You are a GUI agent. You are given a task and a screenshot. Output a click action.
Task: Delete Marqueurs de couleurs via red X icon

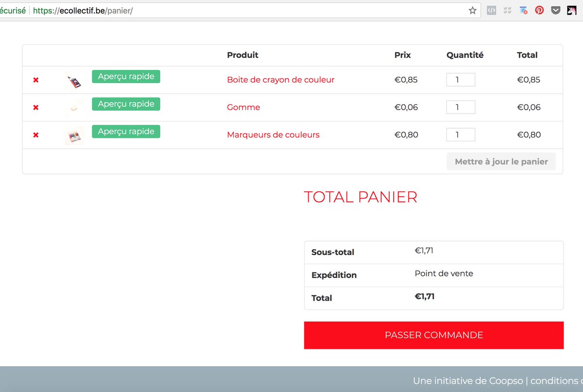point(35,135)
